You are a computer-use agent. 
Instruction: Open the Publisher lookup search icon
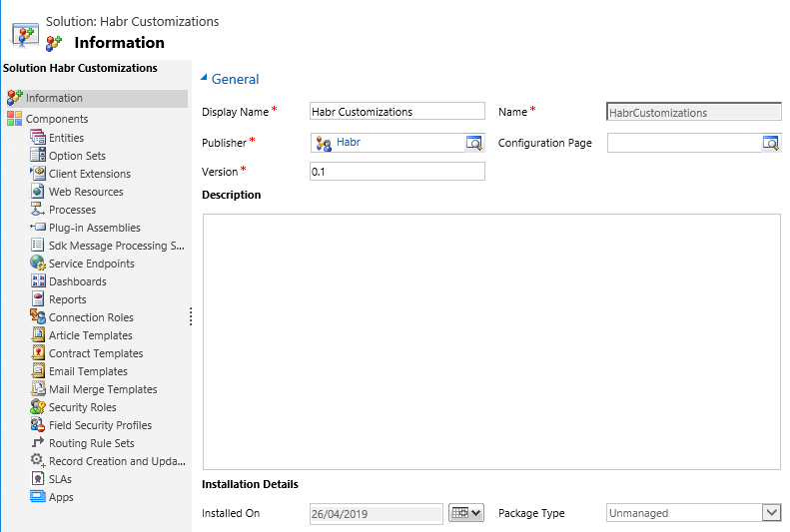(474, 143)
